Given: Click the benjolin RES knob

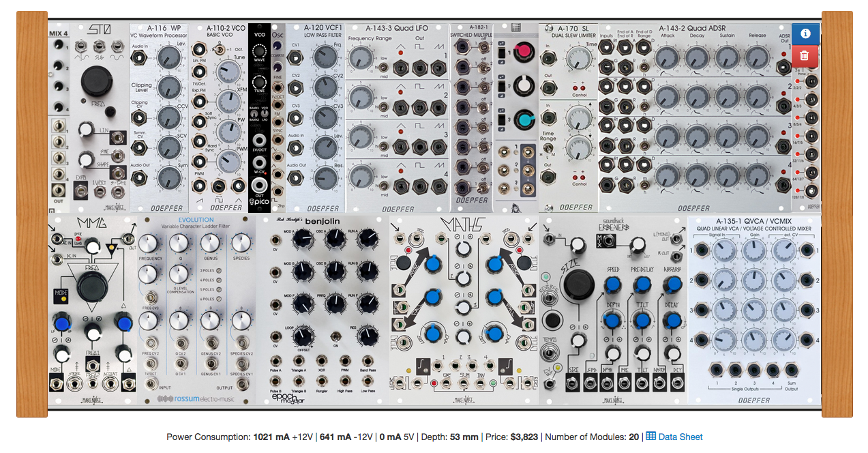Looking at the screenshot, I should coord(368,336).
